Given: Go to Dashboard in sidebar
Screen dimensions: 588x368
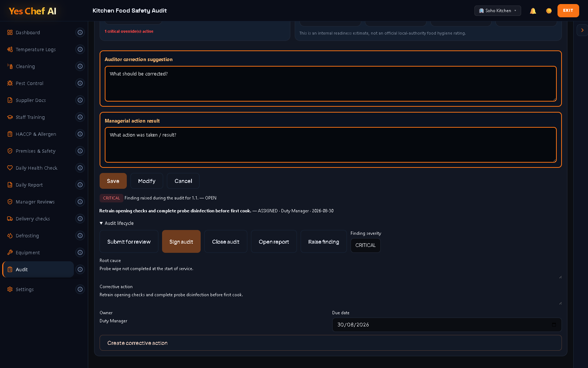Looking at the screenshot, I should coord(38,32).
